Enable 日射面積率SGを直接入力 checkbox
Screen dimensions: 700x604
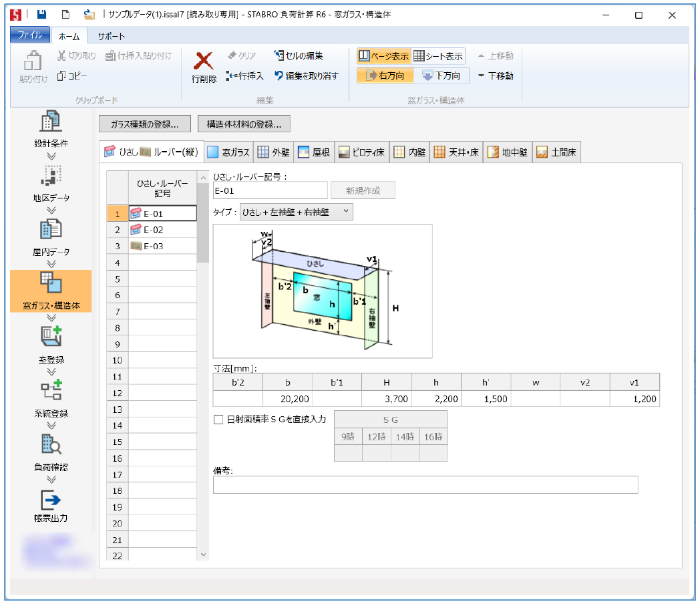coord(218,420)
